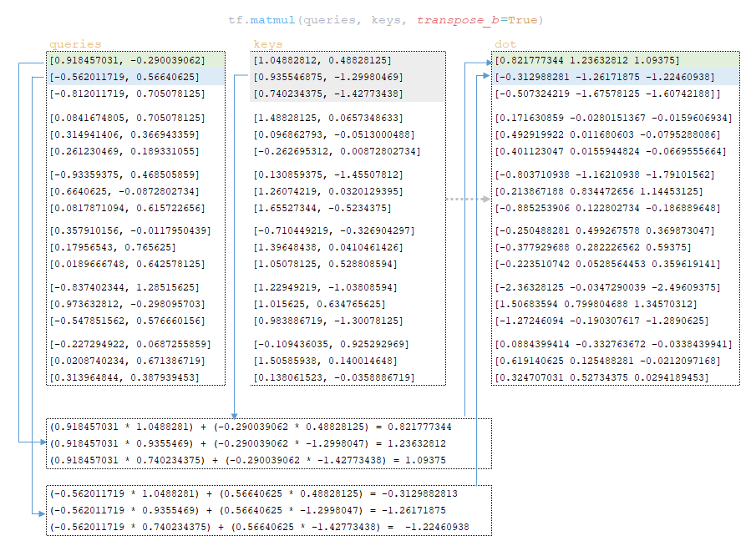Click the calculation line equal to 1.09375
The height and width of the screenshot is (541, 756).
[248, 460]
